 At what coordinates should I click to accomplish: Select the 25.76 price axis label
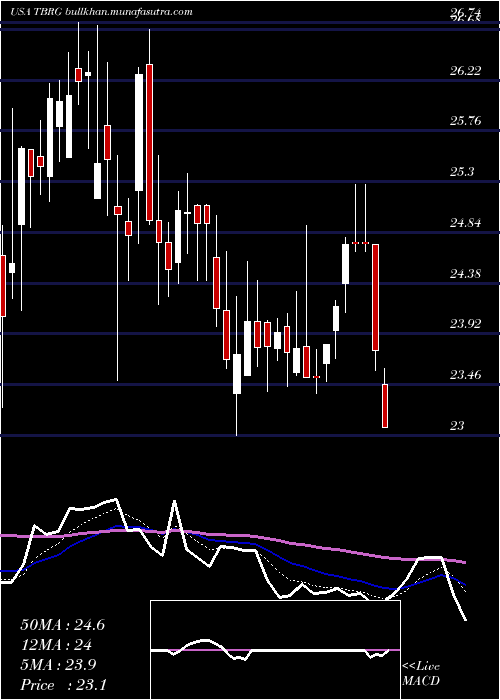466,121
